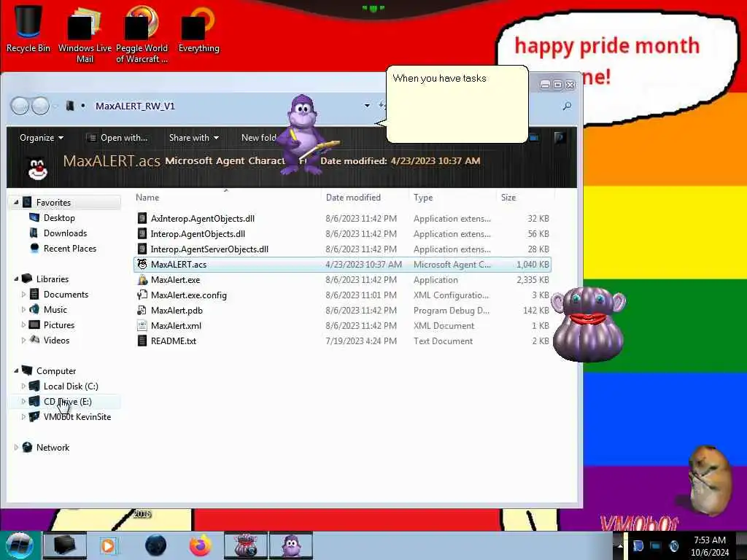Sort files by Type column
This screenshot has height=560, width=747.
pyautogui.click(x=423, y=197)
